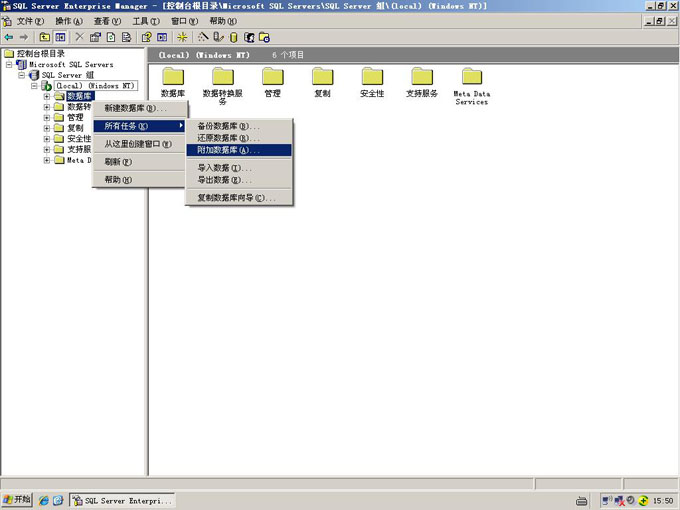Screen dimensions: 680x510
Task: Open the 窗口 menu
Action: click(185, 21)
